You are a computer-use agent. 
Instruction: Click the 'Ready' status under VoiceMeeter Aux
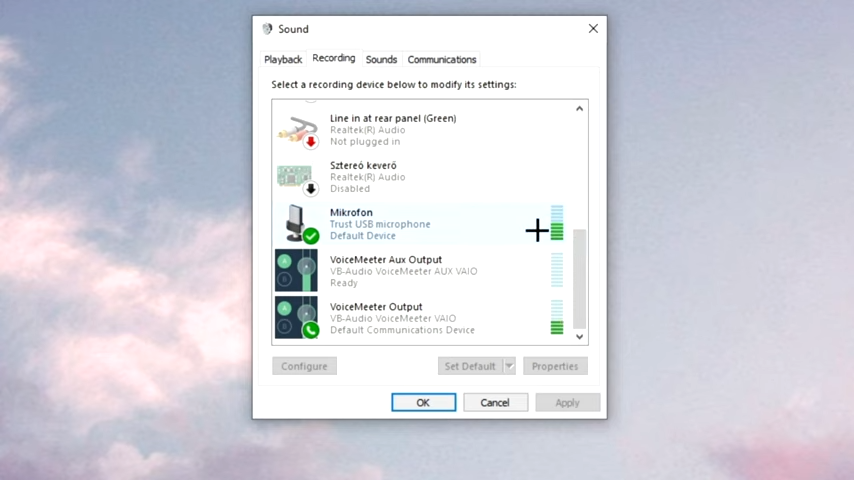pos(344,283)
